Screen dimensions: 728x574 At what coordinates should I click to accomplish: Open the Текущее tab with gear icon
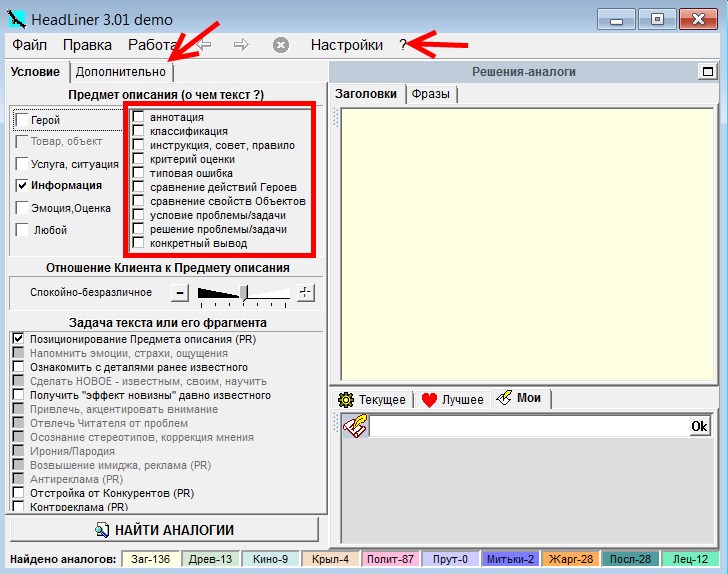point(372,399)
